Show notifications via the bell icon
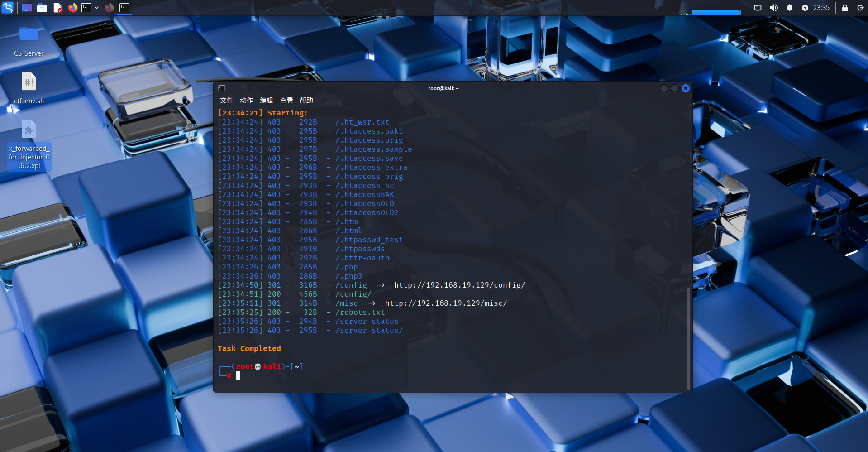The image size is (868, 452). (x=790, y=8)
